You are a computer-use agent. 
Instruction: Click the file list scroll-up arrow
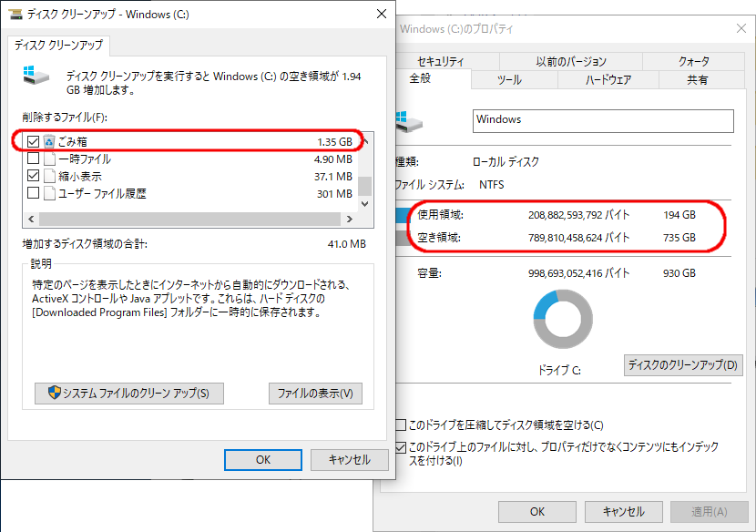365,141
